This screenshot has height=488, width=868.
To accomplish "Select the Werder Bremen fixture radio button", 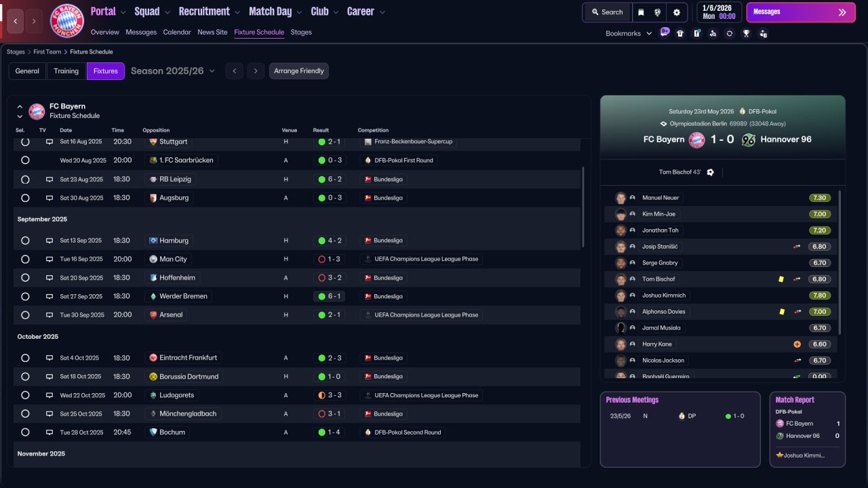I will coord(25,296).
